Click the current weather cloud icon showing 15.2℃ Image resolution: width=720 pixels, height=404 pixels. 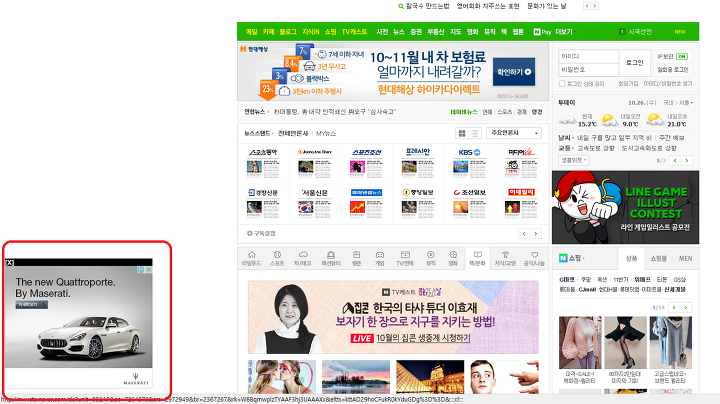[x=568, y=120]
